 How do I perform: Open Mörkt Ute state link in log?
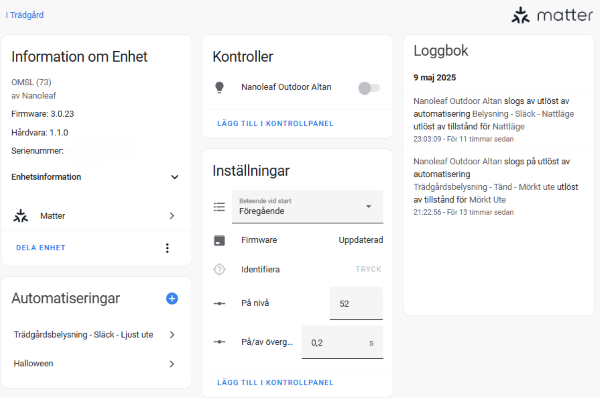click(488, 199)
